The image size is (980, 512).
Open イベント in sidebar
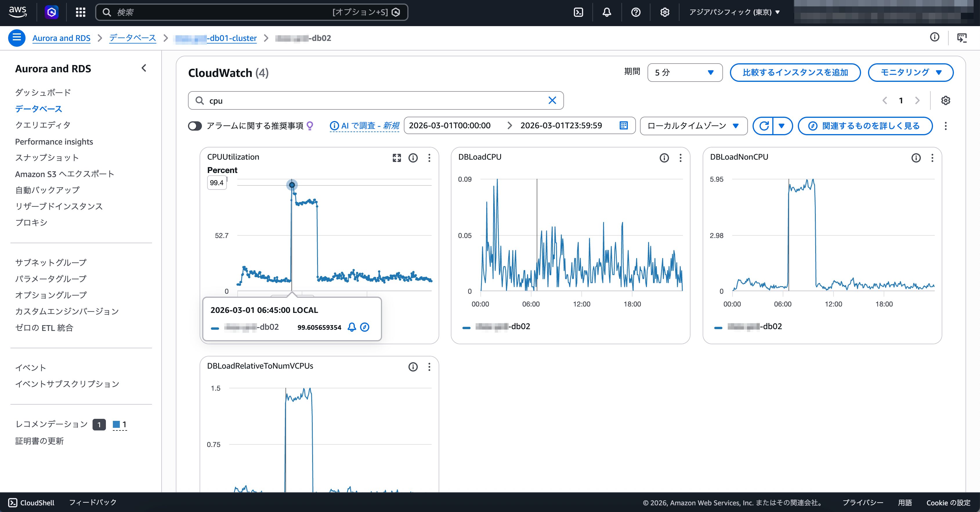tap(30, 367)
